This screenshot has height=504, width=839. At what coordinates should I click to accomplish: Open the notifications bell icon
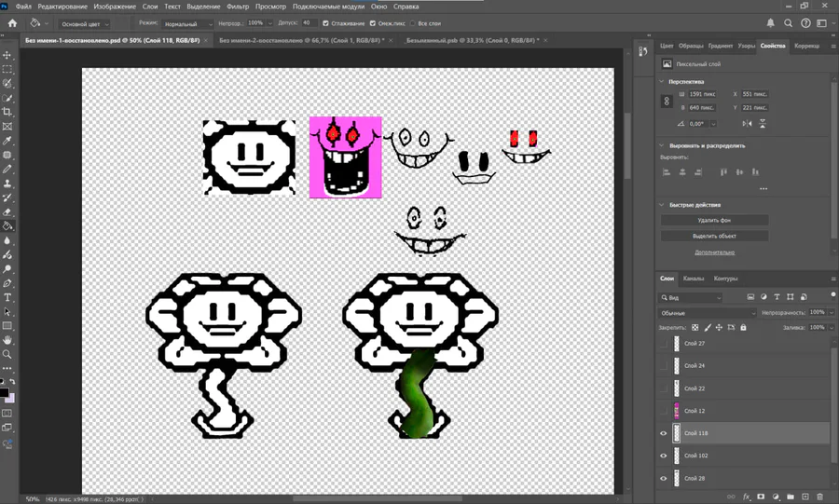coord(771,23)
